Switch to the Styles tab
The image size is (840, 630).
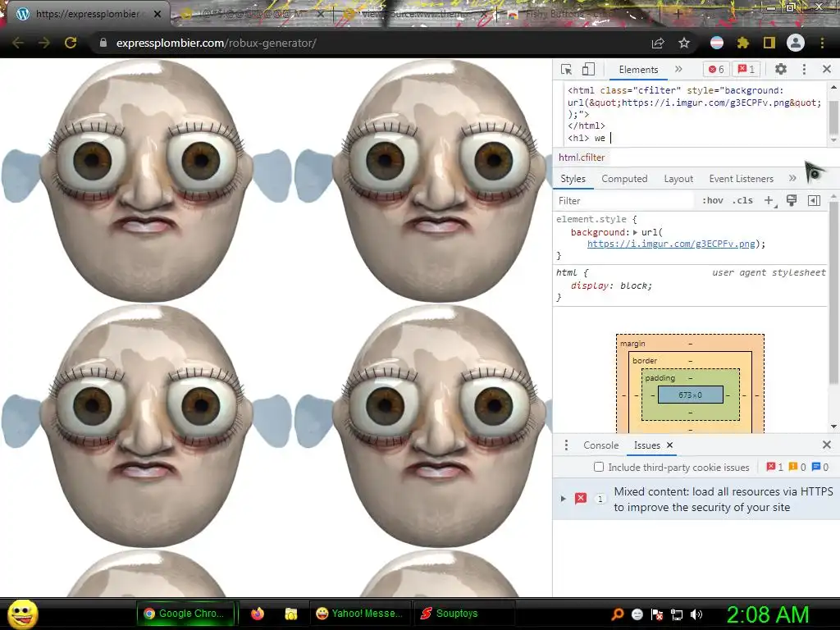point(573,179)
